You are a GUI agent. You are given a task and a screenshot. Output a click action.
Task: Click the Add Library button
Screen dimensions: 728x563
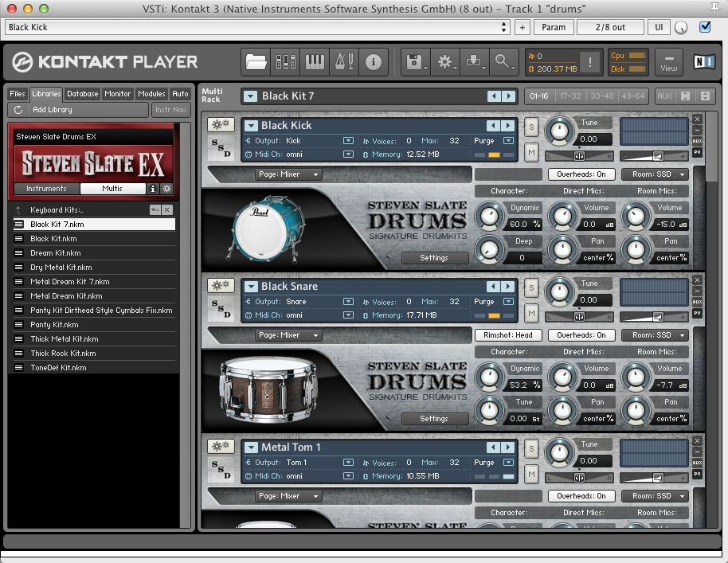coord(78,110)
